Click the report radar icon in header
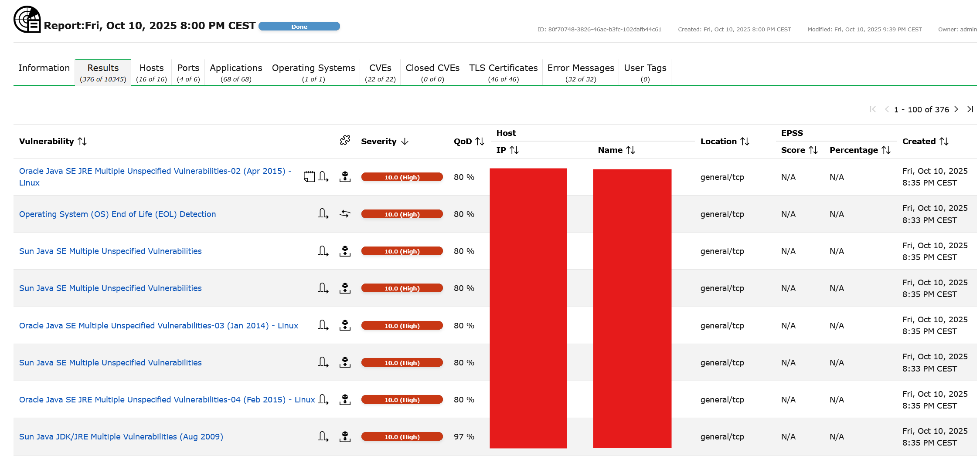 (x=27, y=20)
